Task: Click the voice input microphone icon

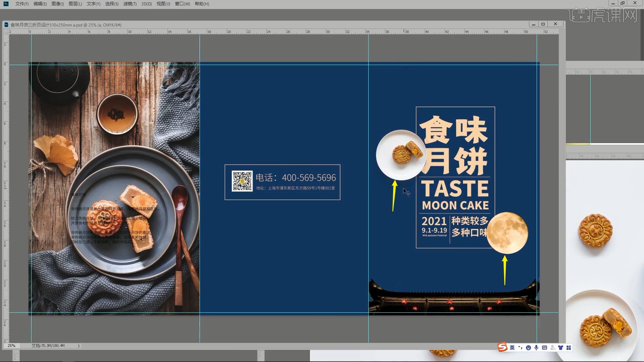Action: pos(536,348)
